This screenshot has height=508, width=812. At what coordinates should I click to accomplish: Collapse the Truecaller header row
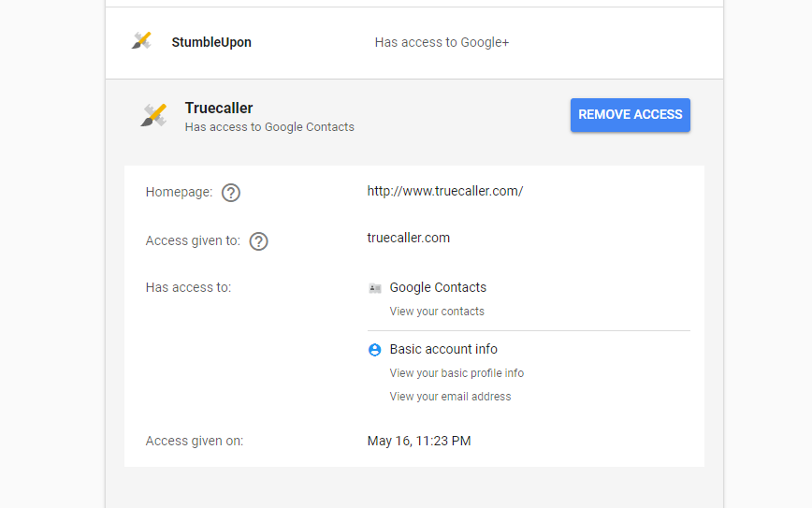[414, 116]
